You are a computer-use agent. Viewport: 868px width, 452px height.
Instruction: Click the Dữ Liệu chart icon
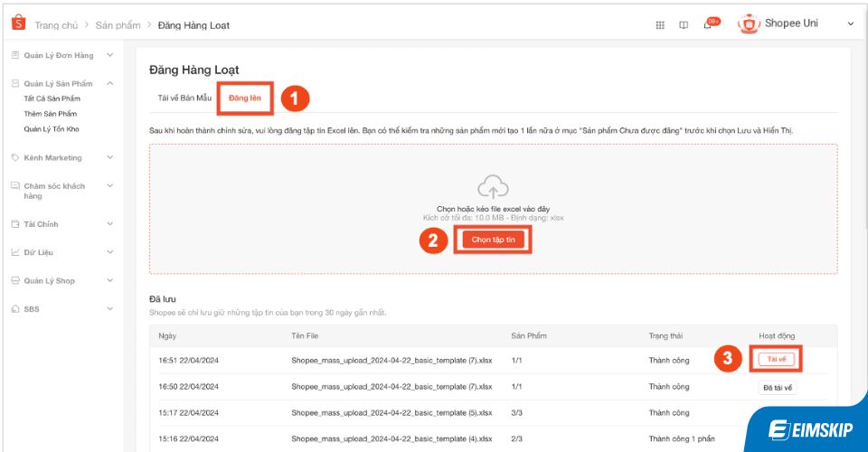click(15, 252)
